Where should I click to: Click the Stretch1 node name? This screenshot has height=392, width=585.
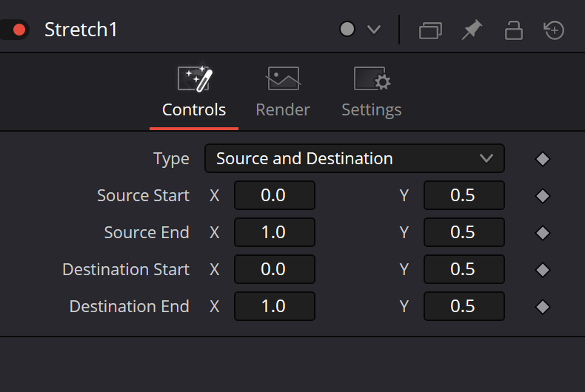pos(81,30)
